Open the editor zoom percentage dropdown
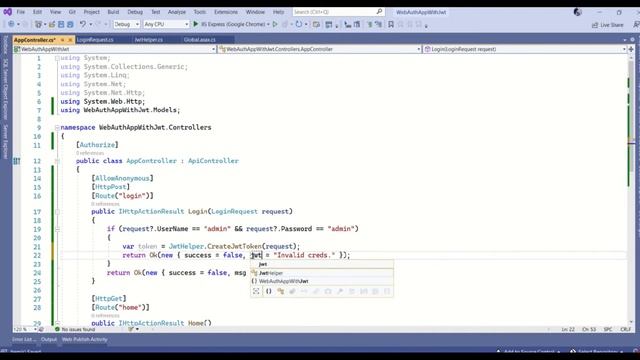This screenshot has width=640, height=360. click(25, 329)
